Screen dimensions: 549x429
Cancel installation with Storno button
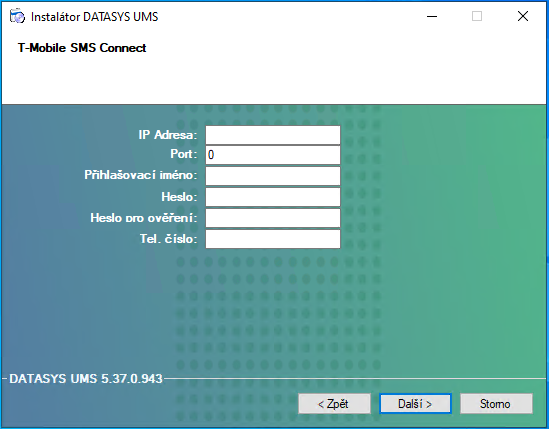pos(496,403)
